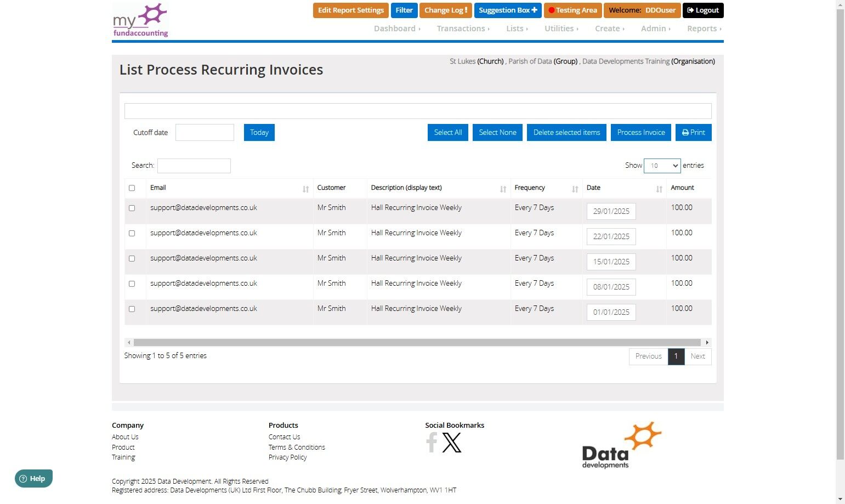Check the row dated 01/01/2025
Image resolution: width=845 pixels, height=504 pixels.
(132, 309)
